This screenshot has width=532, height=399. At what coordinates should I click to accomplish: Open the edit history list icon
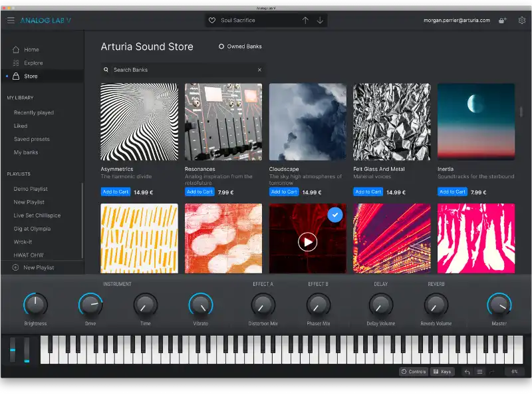click(x=479, y=372)
